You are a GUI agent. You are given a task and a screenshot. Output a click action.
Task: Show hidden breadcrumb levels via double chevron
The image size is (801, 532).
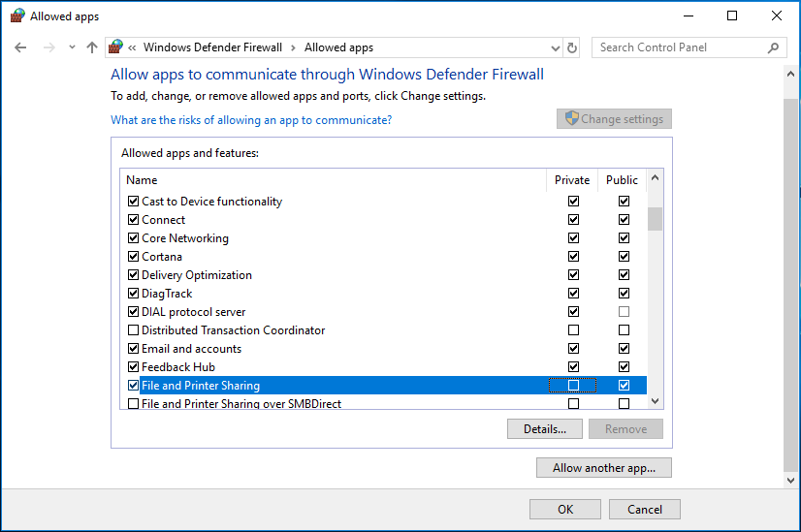[x=132, y=48]
